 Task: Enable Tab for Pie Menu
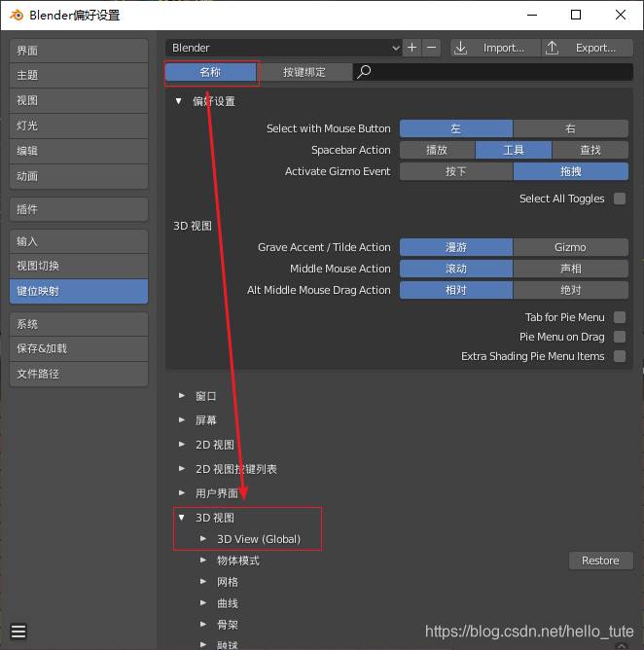click(620, 317)
